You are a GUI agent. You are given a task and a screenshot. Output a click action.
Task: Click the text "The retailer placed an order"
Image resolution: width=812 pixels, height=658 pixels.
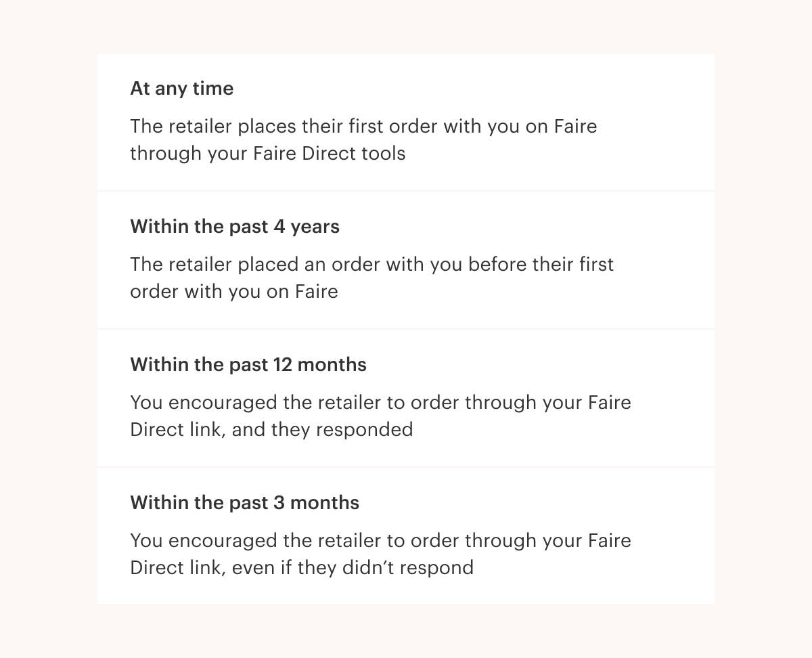click(x=256, y=265)
